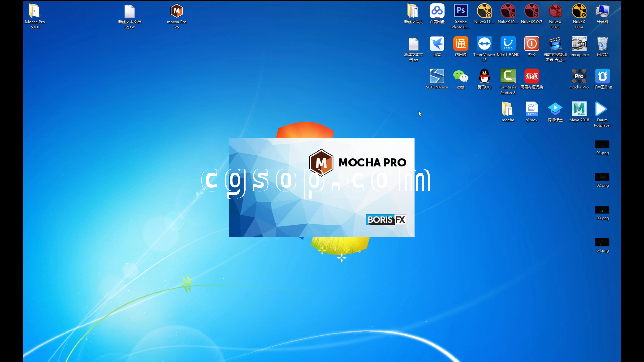
Task: Click the TeamViewer 13 shortcut
Action: pos(484,44)
